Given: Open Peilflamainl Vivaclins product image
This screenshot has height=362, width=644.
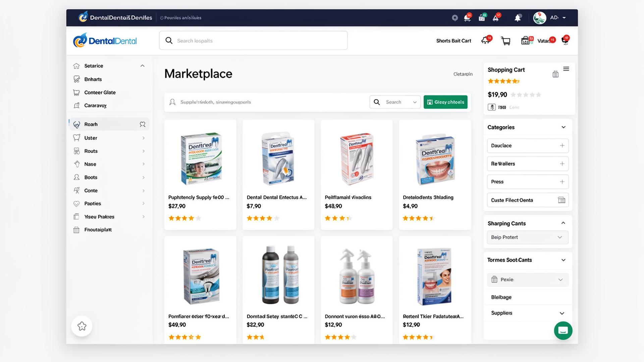Looking at the screenshot, I should [x=357, y=159].
